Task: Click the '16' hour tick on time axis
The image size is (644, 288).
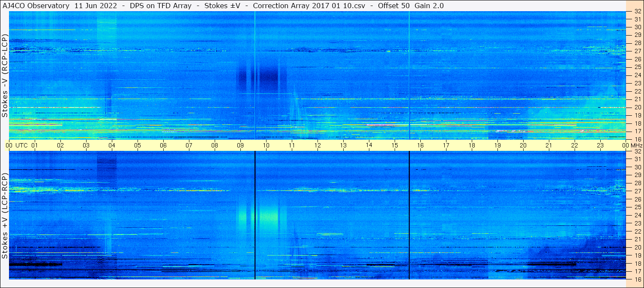Action: (420, 145)
